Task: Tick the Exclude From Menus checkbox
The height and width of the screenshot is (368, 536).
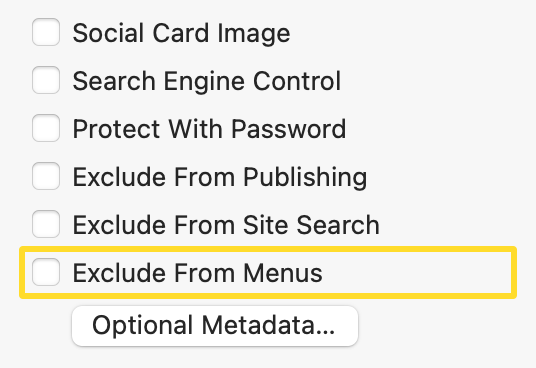Action: 46,272
